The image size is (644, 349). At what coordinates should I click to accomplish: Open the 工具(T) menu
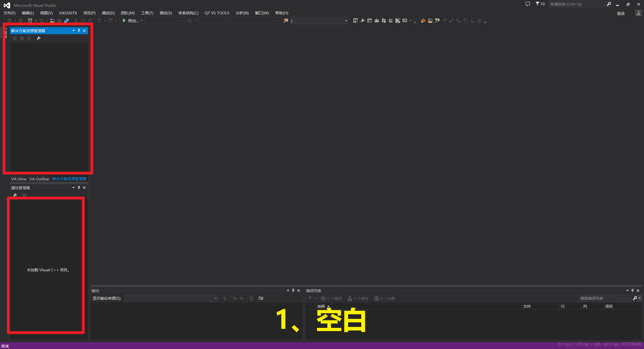coord(147,13)
